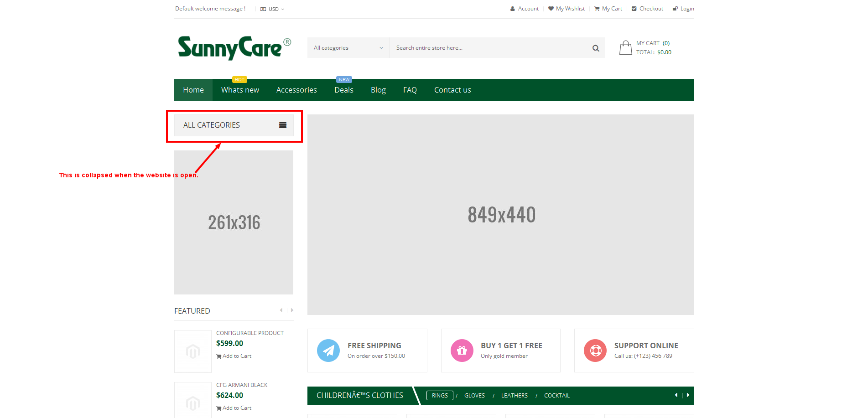Click the Support Online lifebuoy icon
The image size is (868, 418).
[595, 351]
